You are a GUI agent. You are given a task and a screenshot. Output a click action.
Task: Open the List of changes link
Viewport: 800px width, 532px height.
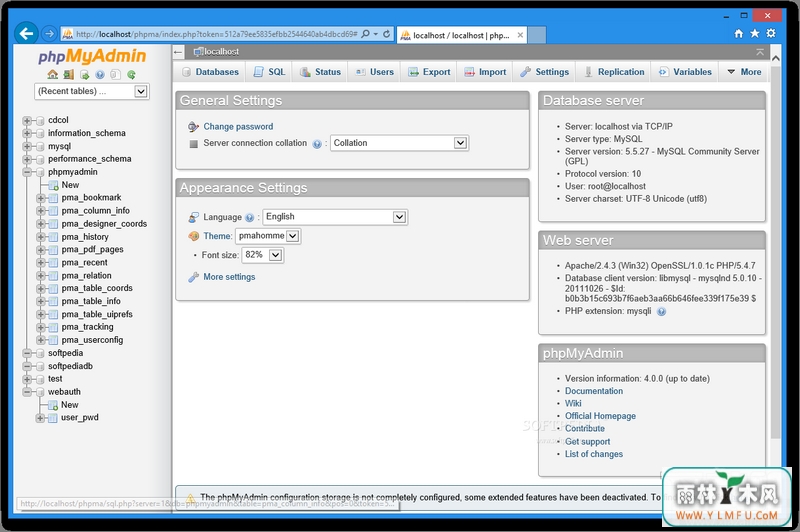[x=593, y=454]
